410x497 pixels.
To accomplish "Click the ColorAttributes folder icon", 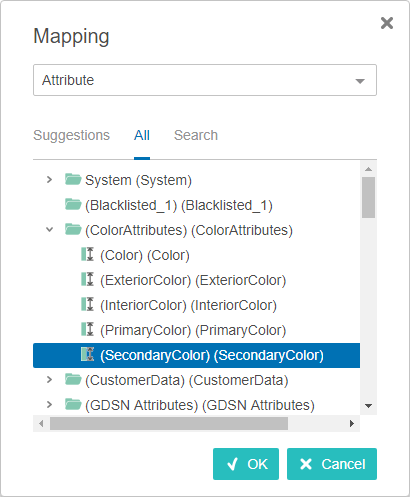I will [73, 229].
